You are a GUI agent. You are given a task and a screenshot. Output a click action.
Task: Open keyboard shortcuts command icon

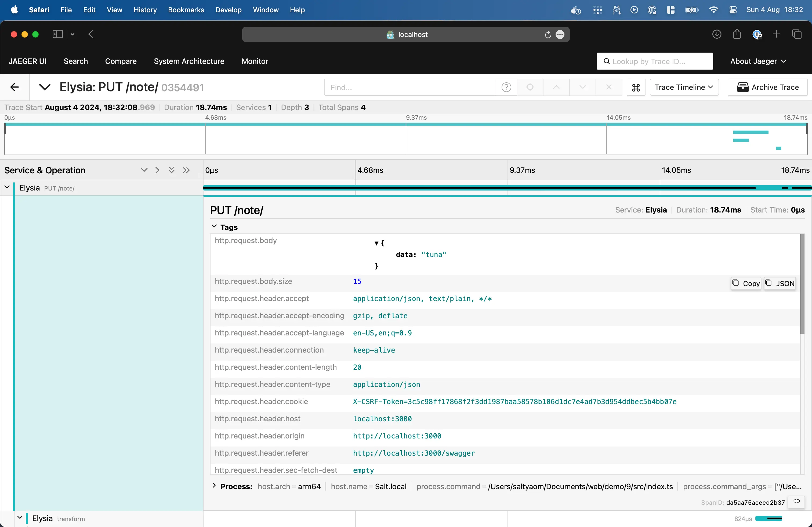click(x=636, y=87)
